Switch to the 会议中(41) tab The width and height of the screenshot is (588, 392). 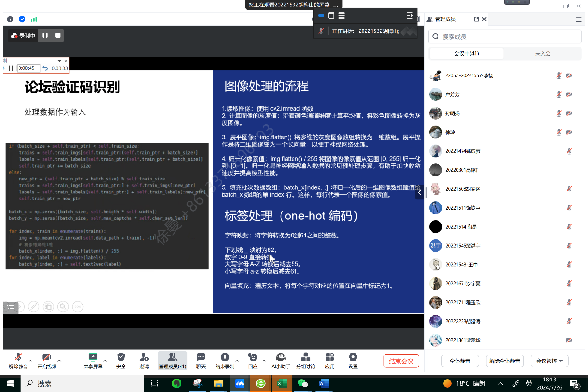pyautogui.click(x=466, y=54)
